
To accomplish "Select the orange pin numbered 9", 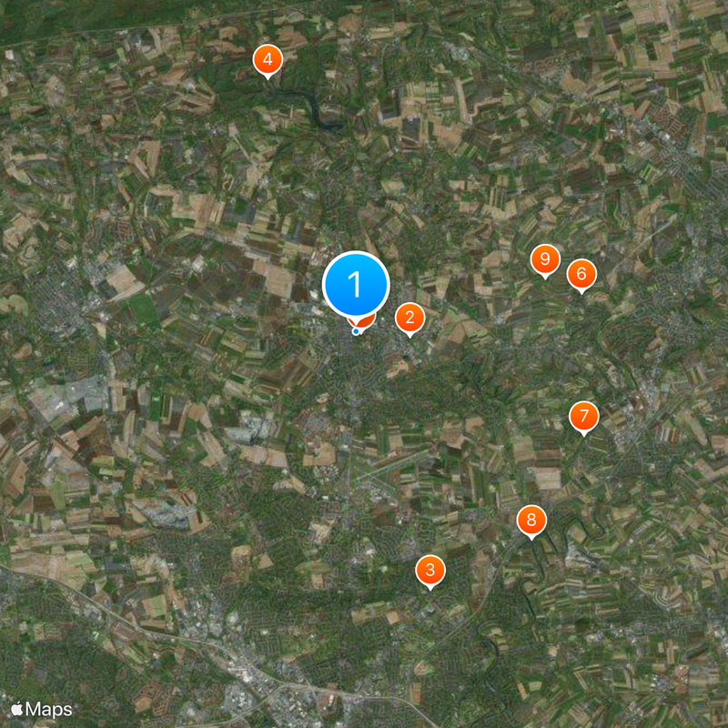I will tap(545, 259).
